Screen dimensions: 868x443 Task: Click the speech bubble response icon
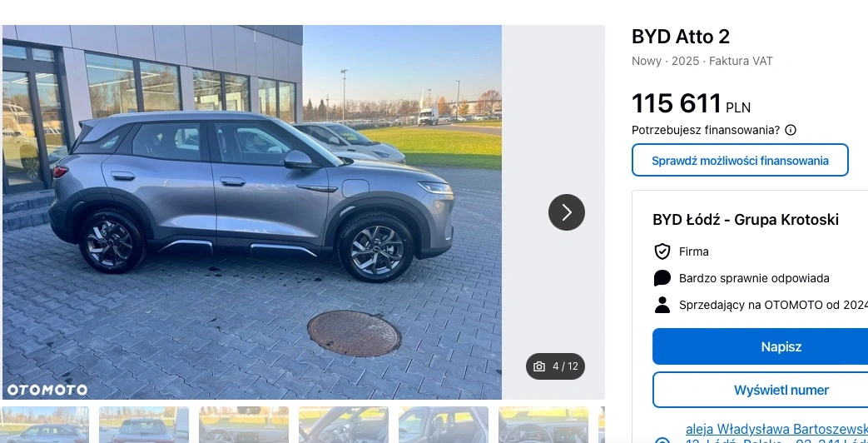(662, 278)
